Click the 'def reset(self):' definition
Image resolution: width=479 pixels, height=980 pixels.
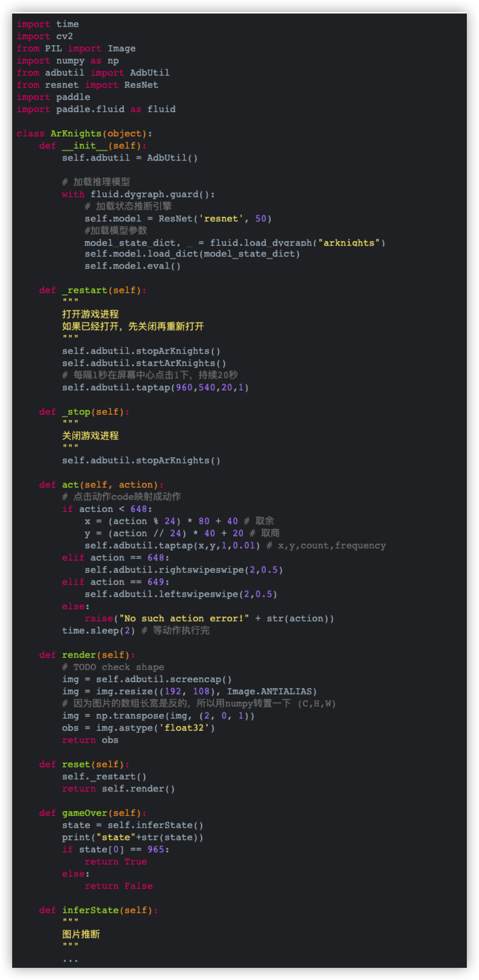pos(84,765)
